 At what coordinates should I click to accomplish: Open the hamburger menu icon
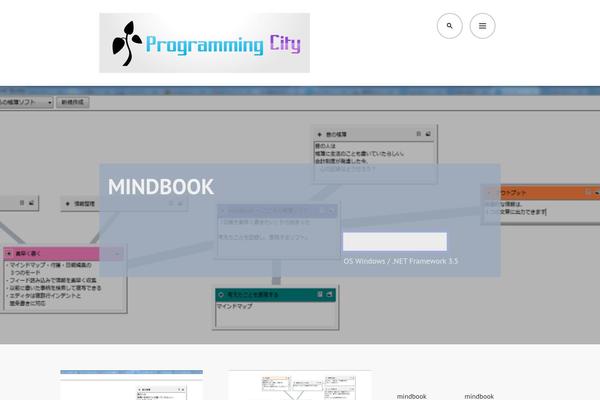(483, 26)
